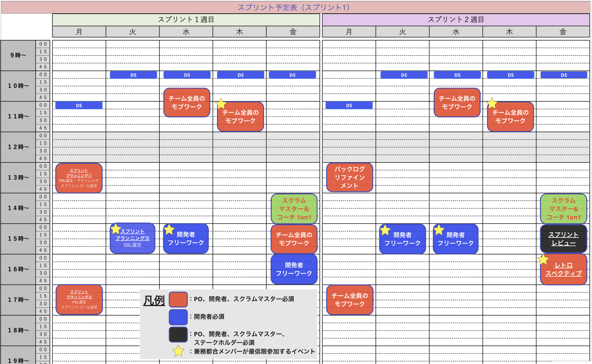The image size is (592, 364).
Task: Select the blue 開発者必須 legend swatch
Action: (178, 317)
